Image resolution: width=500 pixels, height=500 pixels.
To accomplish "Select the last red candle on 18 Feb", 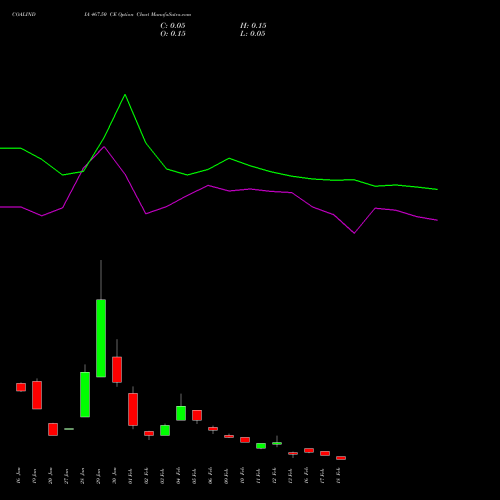I will click(x=341, y=458).
